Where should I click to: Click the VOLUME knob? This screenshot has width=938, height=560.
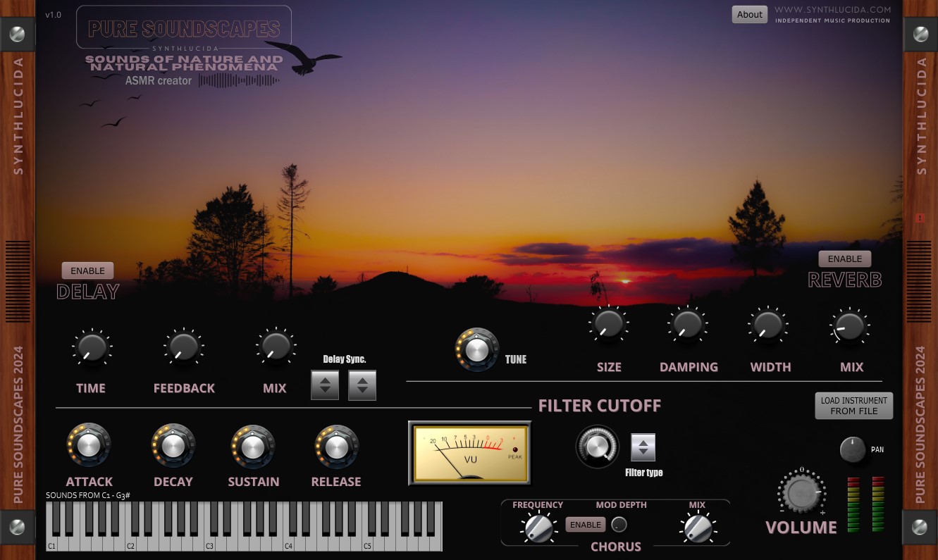(801, 493)
